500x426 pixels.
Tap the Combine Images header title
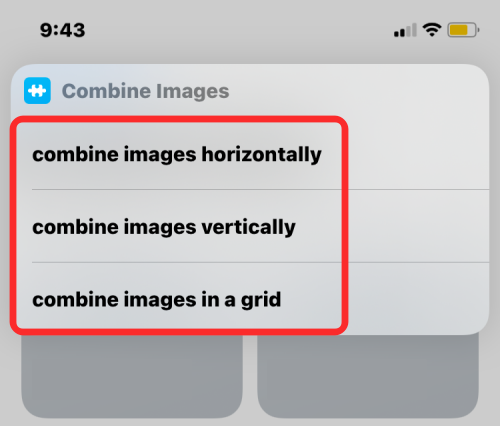146,91
